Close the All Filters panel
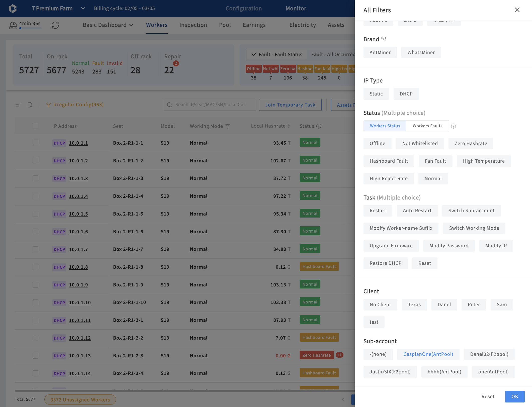This screenshot has height=407, width=532. (x=517, y=10)
